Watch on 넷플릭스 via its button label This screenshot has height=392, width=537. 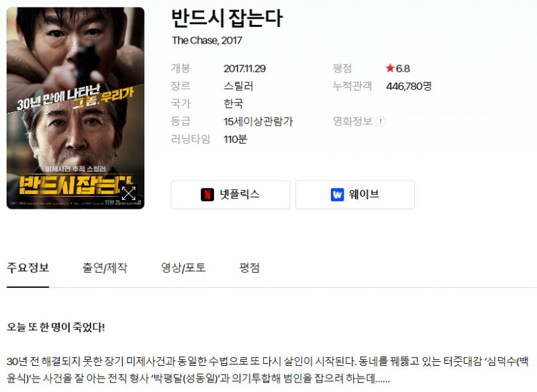240,195
